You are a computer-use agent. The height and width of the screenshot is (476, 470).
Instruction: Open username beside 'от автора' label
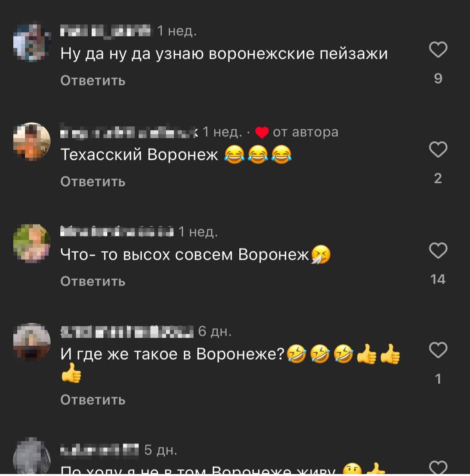129,132
